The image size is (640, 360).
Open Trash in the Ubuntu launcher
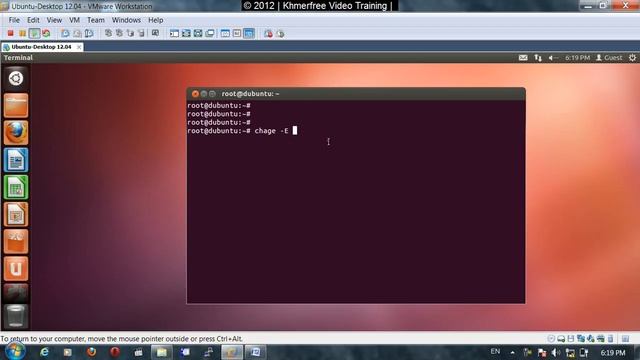[x=16, y=316]
